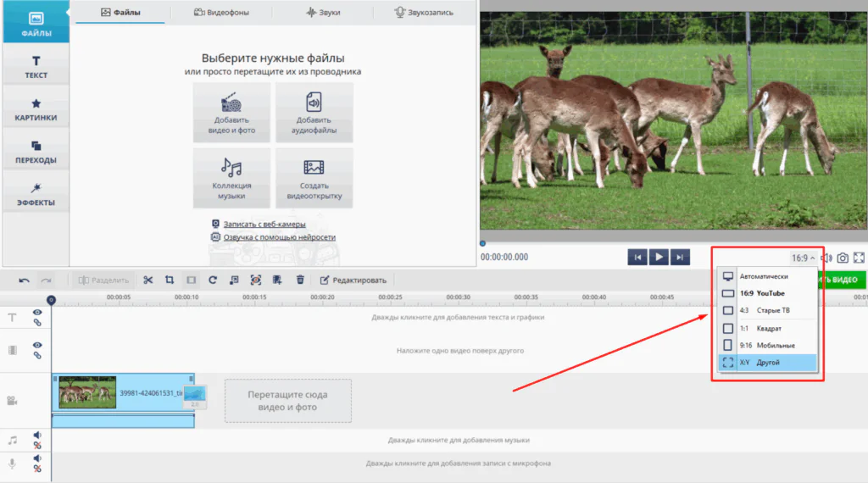The height and width of the screenshot is (483, 868).
Task: Take a snapshot with the camera icon
Action: click(843, 258)
